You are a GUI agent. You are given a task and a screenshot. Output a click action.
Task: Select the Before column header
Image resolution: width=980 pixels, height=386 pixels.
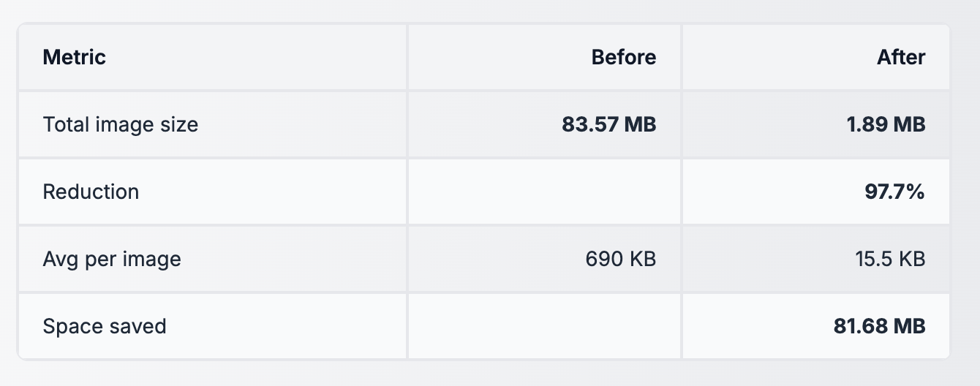tap(623, 57)
